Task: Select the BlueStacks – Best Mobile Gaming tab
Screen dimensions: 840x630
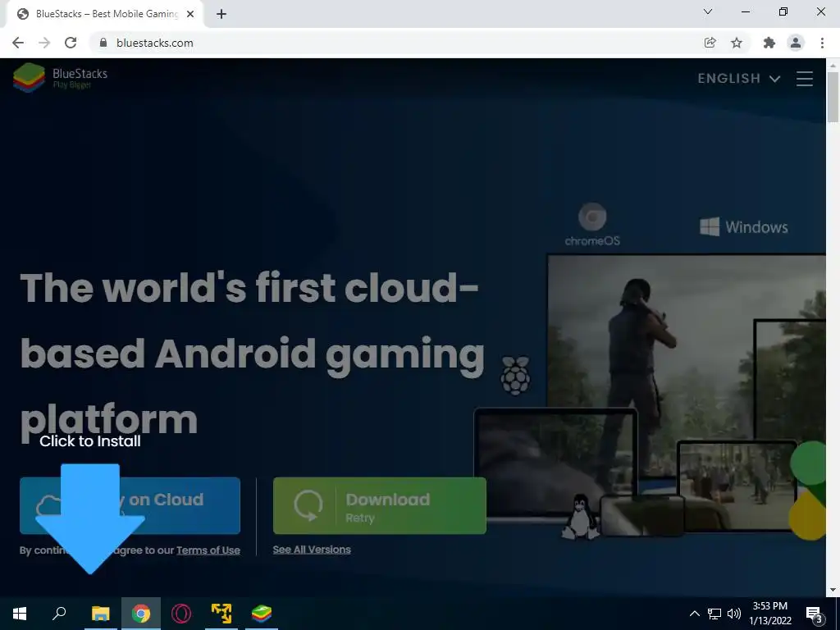Action: pyautogui.click(x=106, y=15)
